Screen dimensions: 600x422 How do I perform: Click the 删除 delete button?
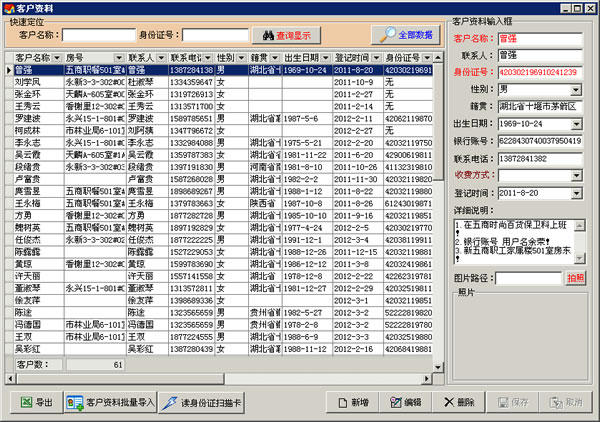(459, 402)
